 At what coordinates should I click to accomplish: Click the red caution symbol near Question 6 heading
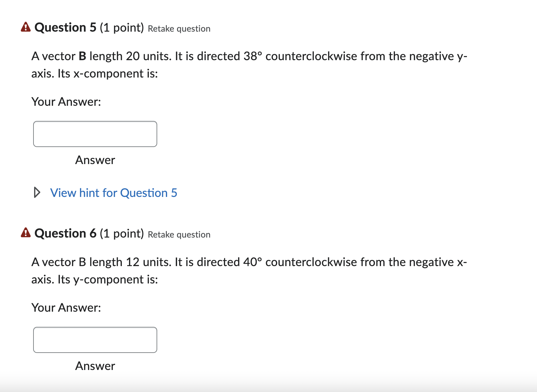(x=26, y=233)
